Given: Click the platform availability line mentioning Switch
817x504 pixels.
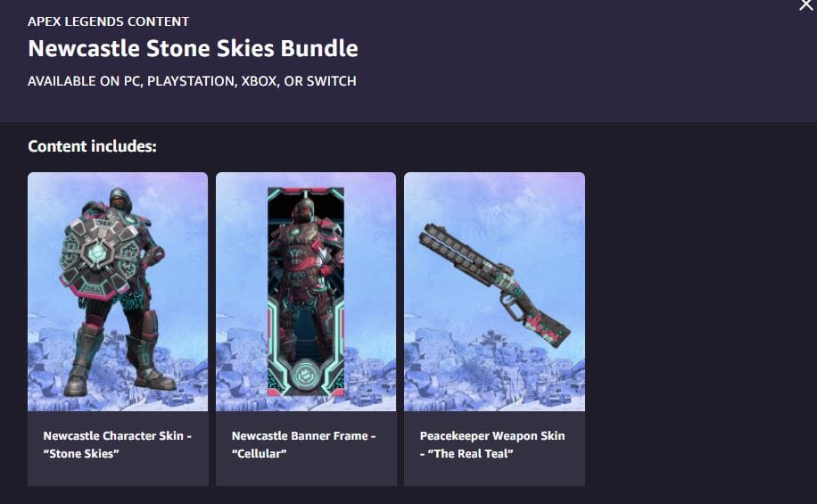Looking at the screenshot, I should coord(192,81).
